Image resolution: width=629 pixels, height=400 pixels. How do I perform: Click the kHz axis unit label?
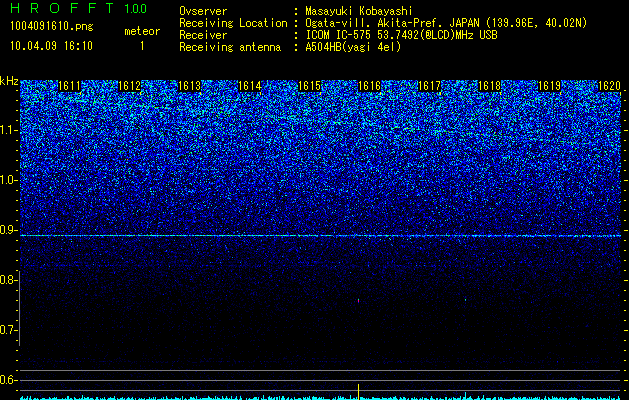point(9,81)
